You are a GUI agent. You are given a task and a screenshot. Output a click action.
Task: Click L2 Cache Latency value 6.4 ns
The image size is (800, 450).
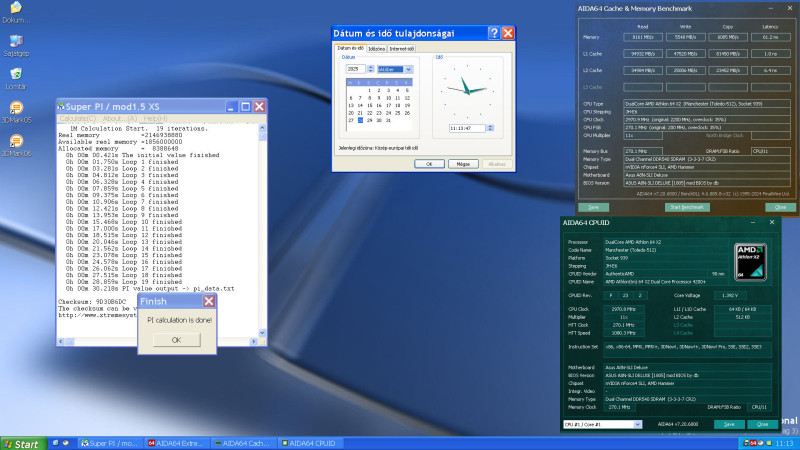(x=770, y=70)
